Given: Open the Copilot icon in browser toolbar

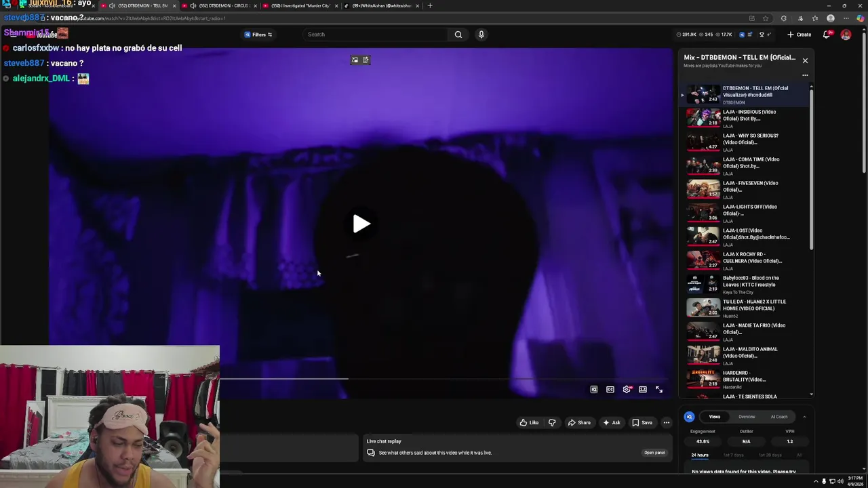Looking at the screenshot, I should pos(860,18).
